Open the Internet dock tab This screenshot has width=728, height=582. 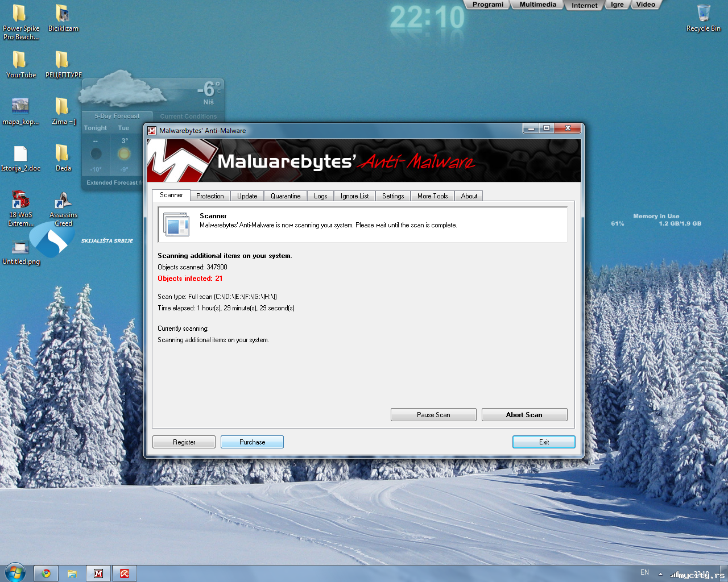click(x=585, y=5)
